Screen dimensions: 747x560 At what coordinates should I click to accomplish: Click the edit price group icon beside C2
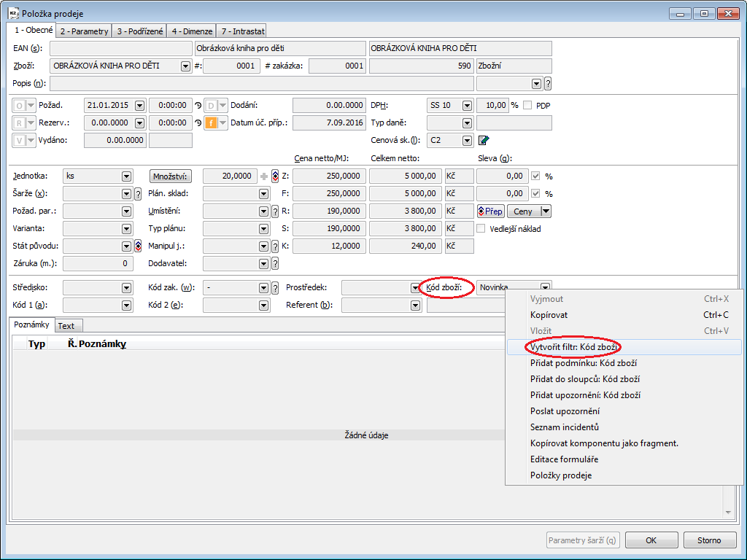pos(484,140)
